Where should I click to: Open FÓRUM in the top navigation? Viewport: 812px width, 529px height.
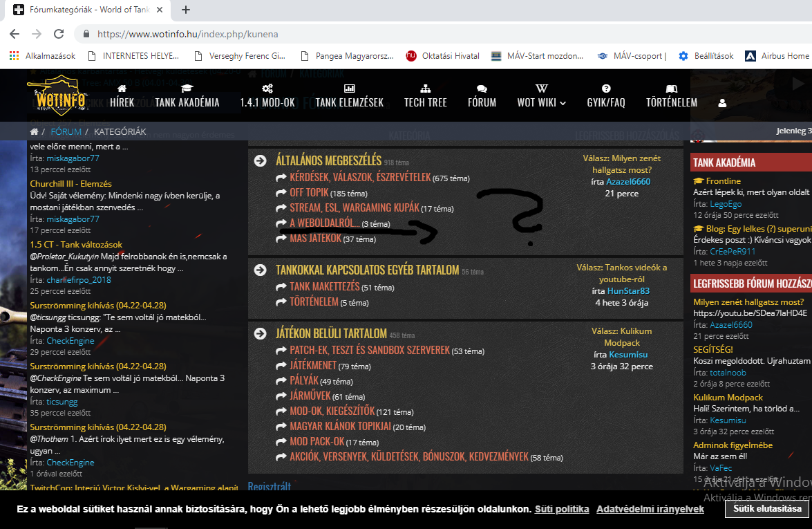click(x=482, y=96)
